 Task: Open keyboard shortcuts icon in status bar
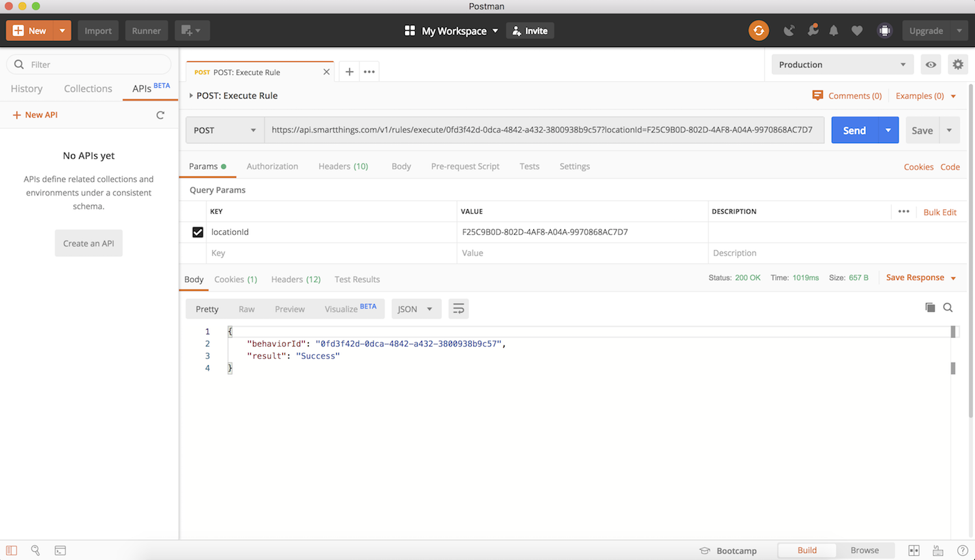click(938, 550)
